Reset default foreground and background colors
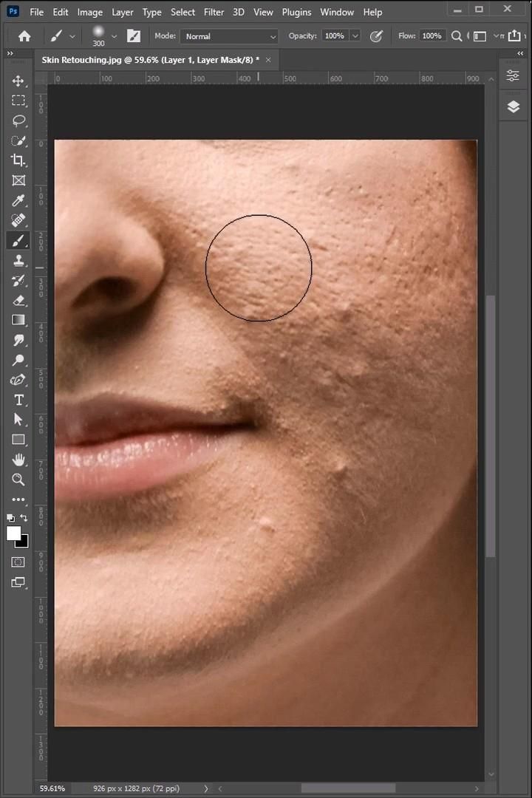Screen dimensions: 532x798 10,518
